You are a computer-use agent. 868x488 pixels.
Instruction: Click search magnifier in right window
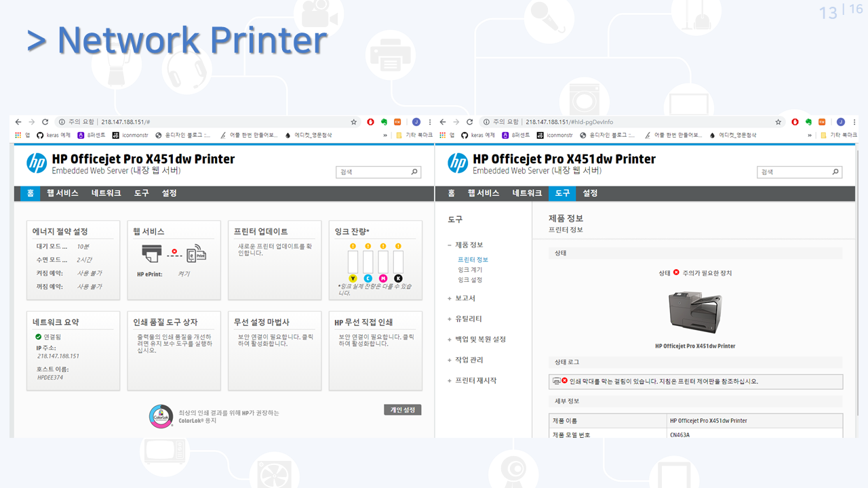(x=835, y=172)
